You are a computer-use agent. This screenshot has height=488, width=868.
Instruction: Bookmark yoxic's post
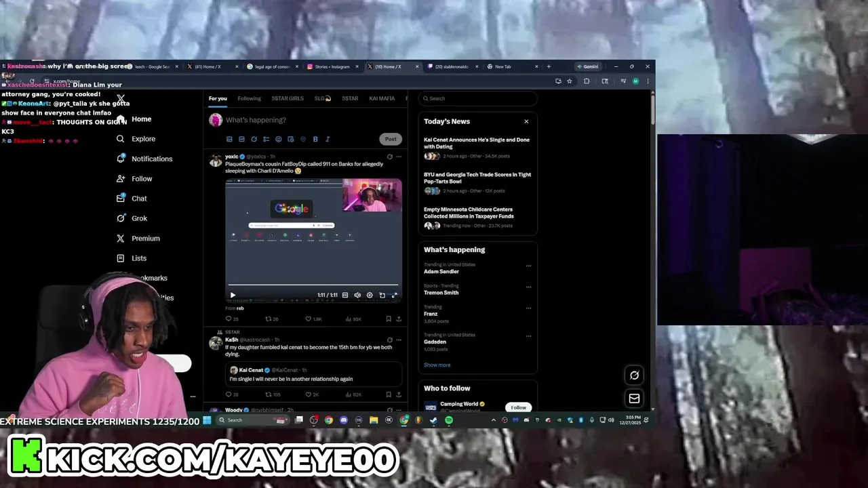[x=389, y=319]
